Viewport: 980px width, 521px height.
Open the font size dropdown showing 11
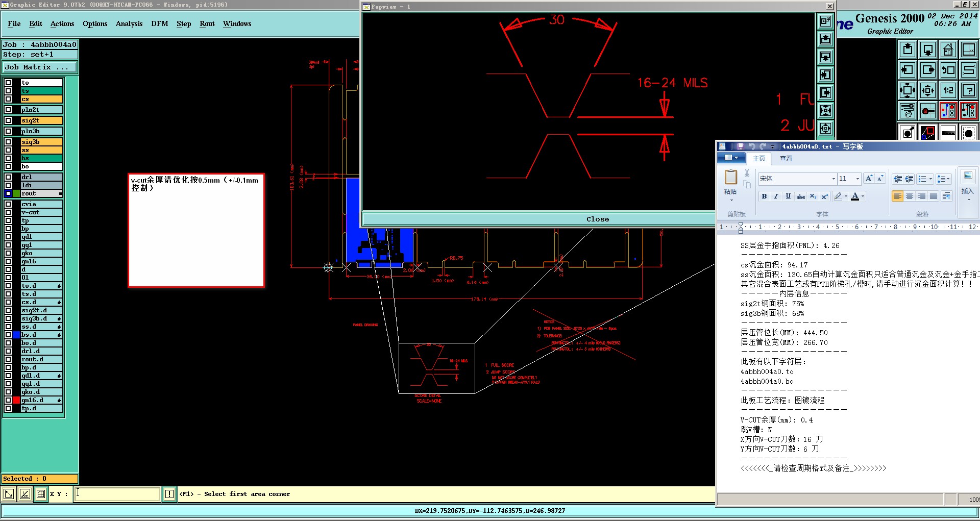pyautogui.click(x=857, y=179)
